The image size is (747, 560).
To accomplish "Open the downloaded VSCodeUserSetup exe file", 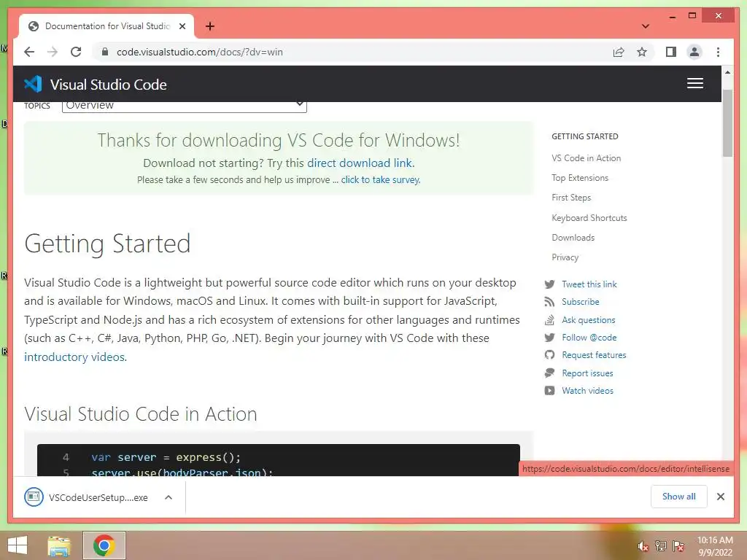I will click(86, 497).
